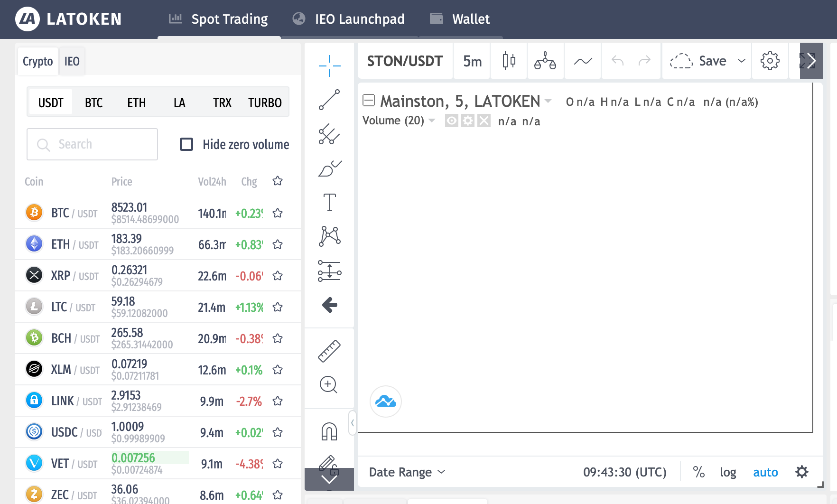
Task: Toggle Volume indicator visibility eye
Action: (452, 121)
